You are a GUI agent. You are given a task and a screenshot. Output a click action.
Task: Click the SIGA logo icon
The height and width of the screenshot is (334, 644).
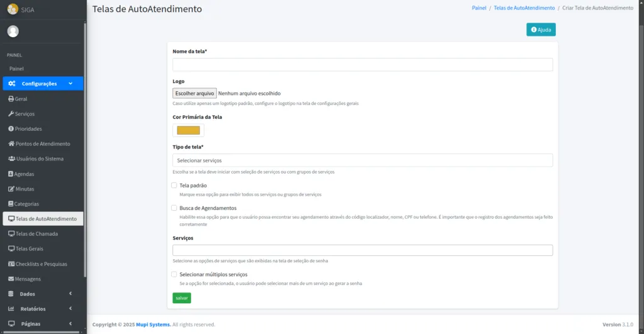point(13,9)
